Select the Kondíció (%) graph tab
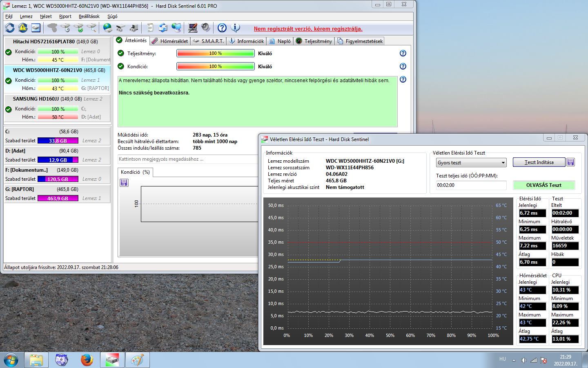The image size is (588, 368). click(135, 172)
